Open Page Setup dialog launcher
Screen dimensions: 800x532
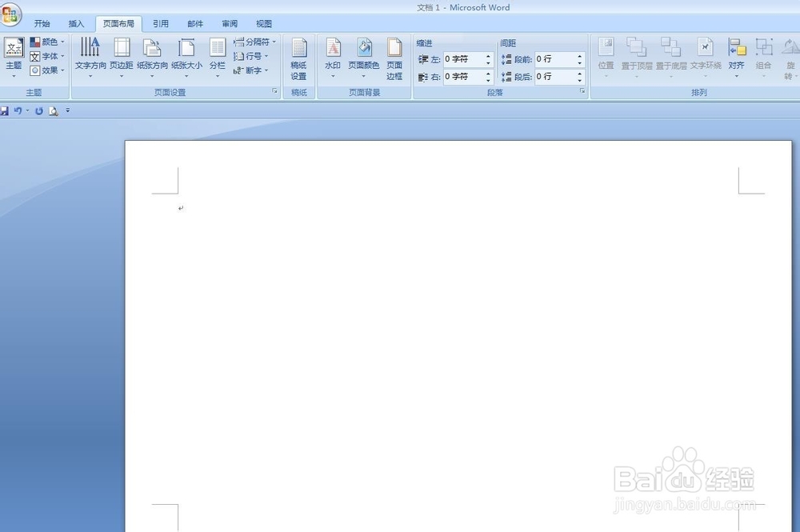pos(275,91)
